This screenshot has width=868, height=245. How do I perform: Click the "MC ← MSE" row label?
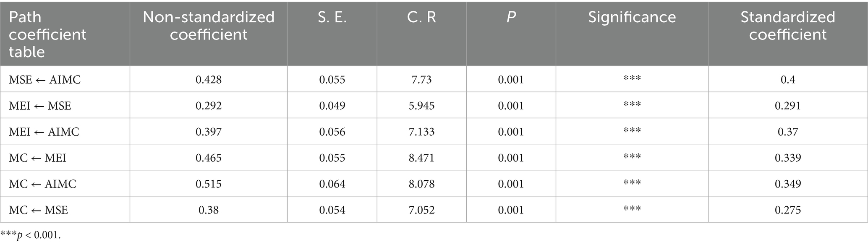[38, 210]
